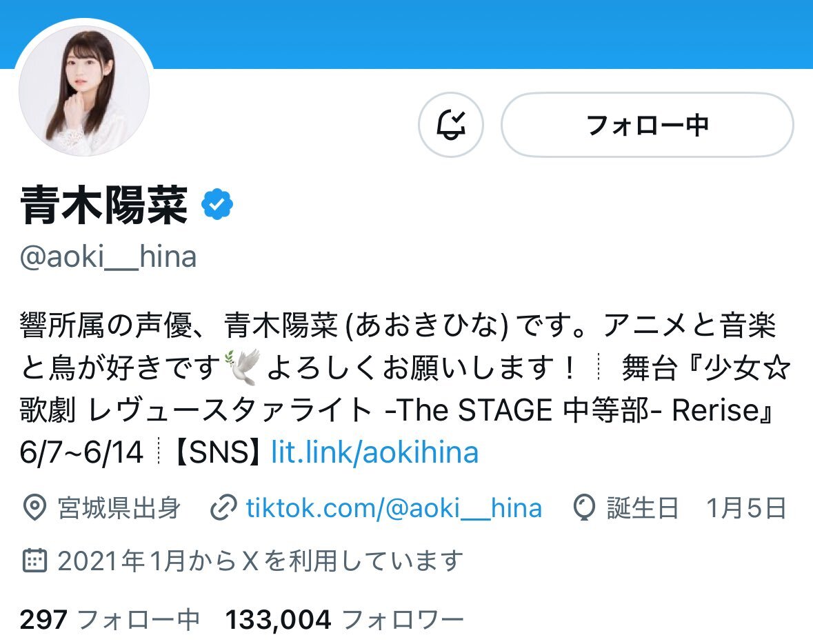
Task: Click the 2021年1月からXを利用しています join date
Action: (x=260, y=561)
